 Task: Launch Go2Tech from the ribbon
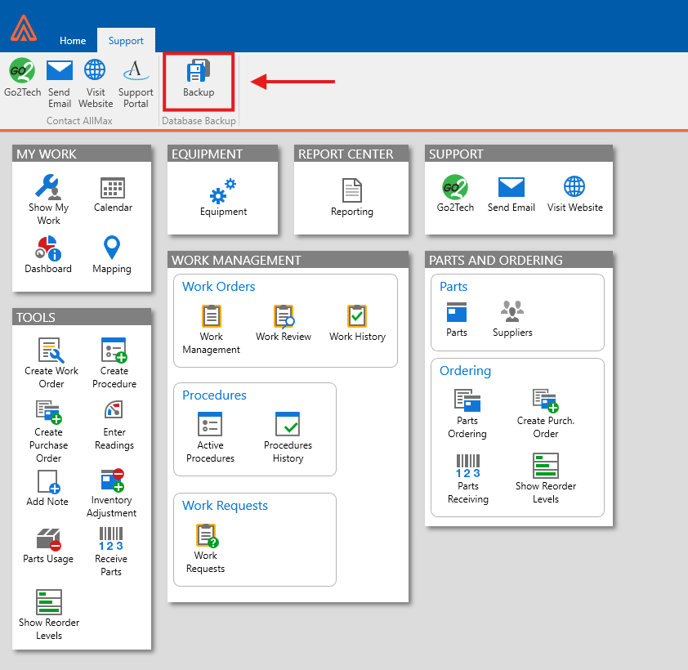tap(22, 78)
